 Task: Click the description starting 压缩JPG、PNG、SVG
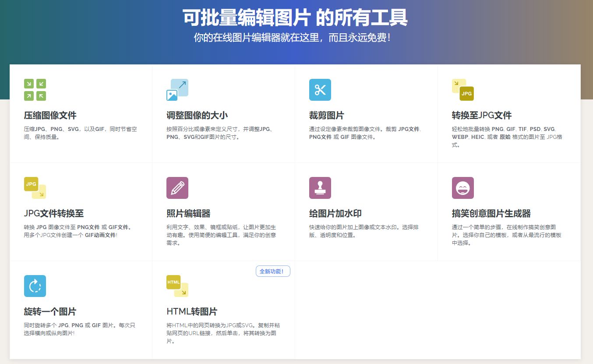click(x=81, y=133)
